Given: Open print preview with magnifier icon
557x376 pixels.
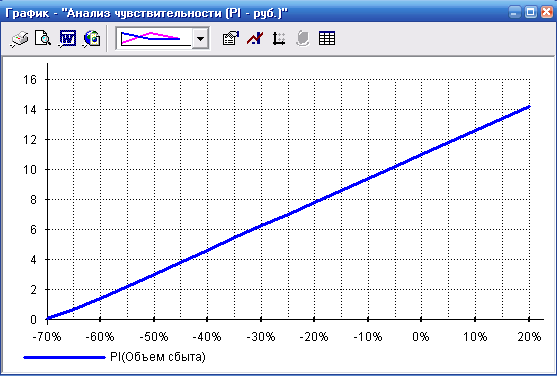Looking at the screenshot, I should coord(43,38).
